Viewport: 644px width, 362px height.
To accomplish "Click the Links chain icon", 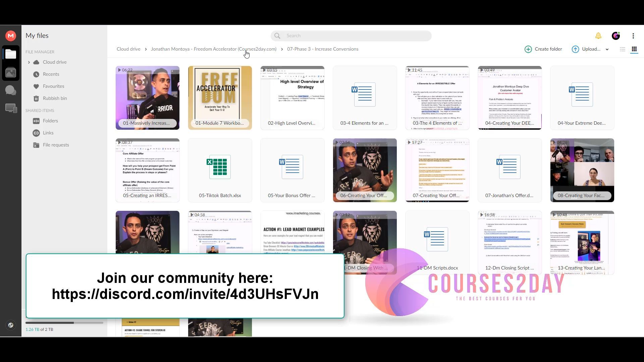I will coord(36,133).
